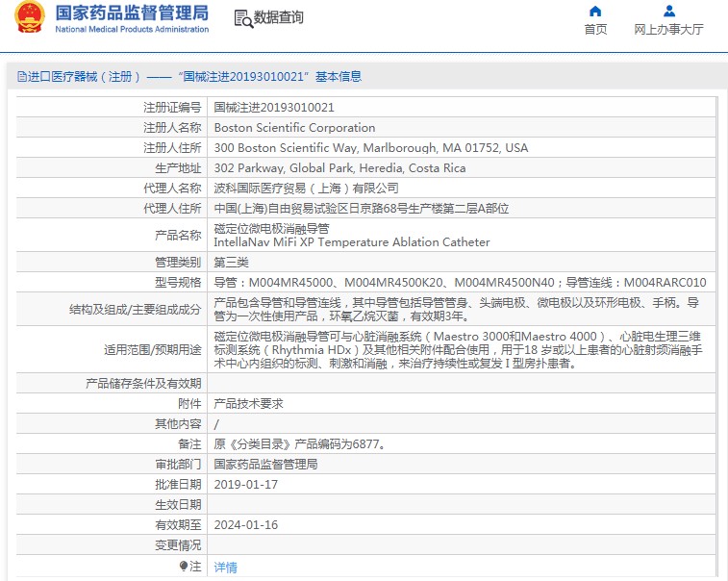Click the 网上办事大厅 user icon
728x581 pixels.
tap(669, 11)
